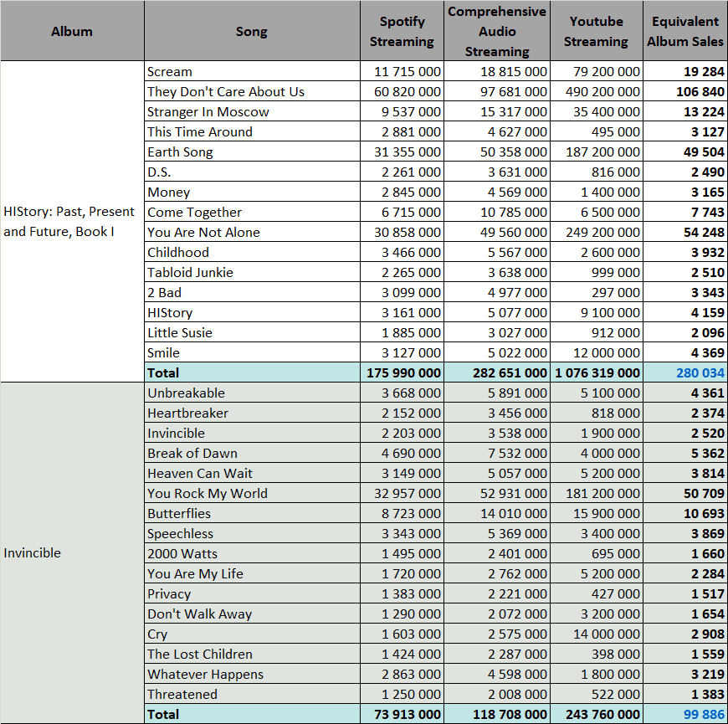Screen dimensions: 728x724
Task: Select the 2000 Watts cell
Action: pyautogui.click(x=252, y=553)
